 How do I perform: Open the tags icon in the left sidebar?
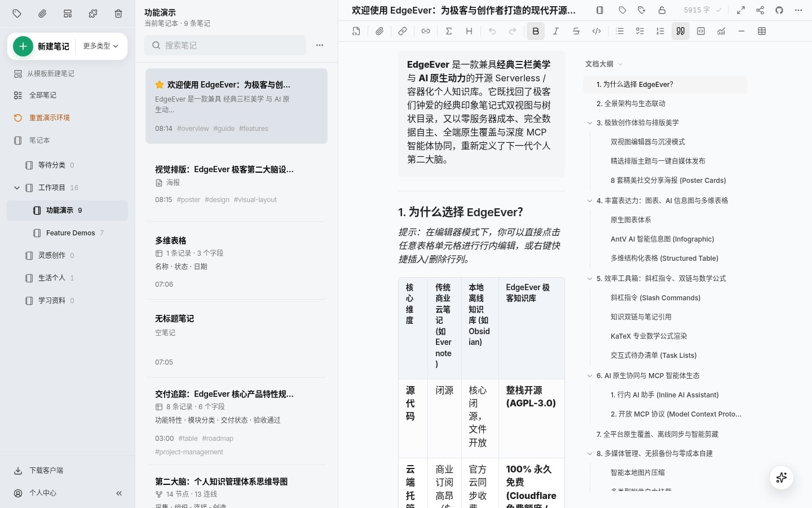[x=17, y=14]
